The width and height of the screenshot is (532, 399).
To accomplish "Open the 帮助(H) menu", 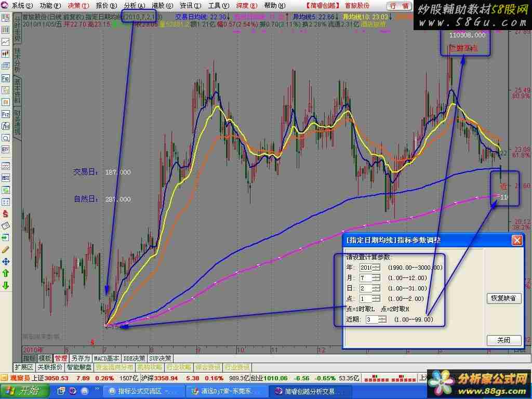I will [275, 5].
